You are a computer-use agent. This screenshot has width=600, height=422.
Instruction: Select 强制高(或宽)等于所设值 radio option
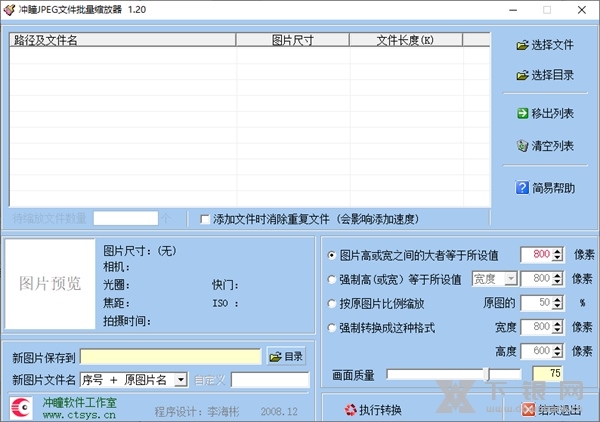(x=332, y=279)
